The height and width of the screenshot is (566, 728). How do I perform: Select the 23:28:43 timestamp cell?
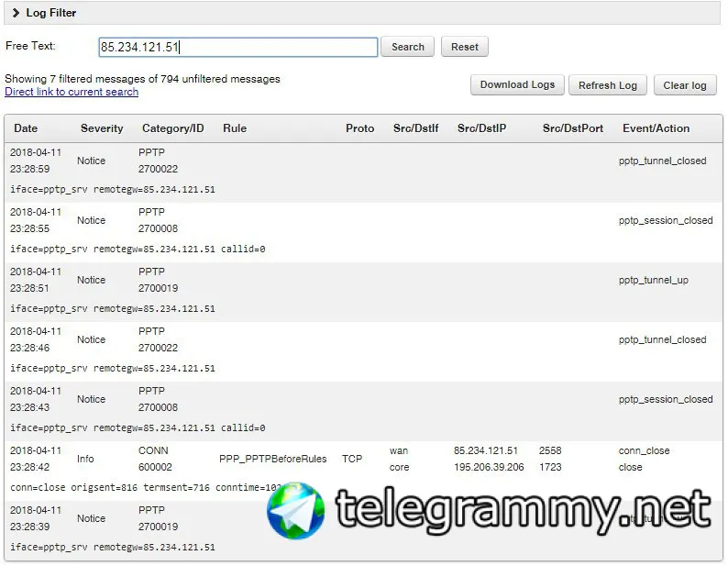click(29, 407)
